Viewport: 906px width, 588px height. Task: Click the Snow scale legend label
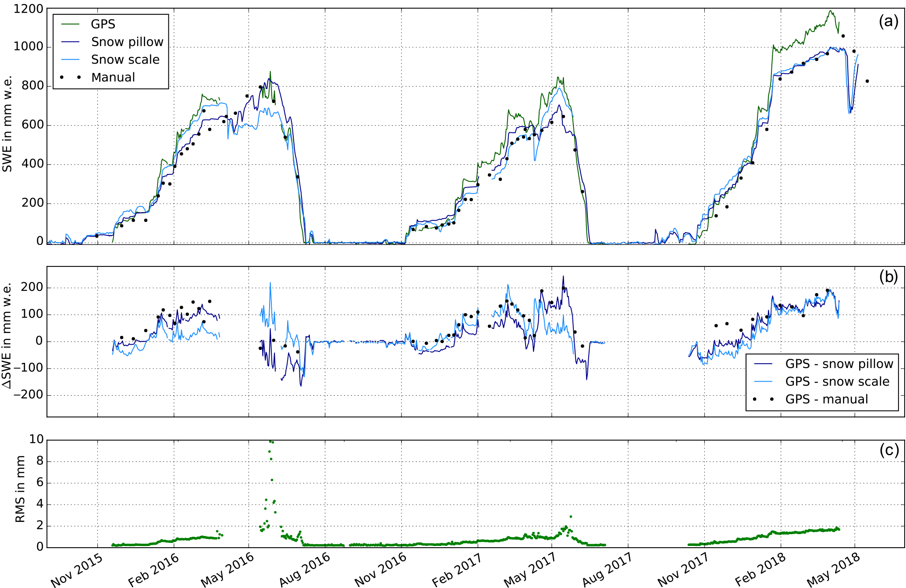point(125,60)
